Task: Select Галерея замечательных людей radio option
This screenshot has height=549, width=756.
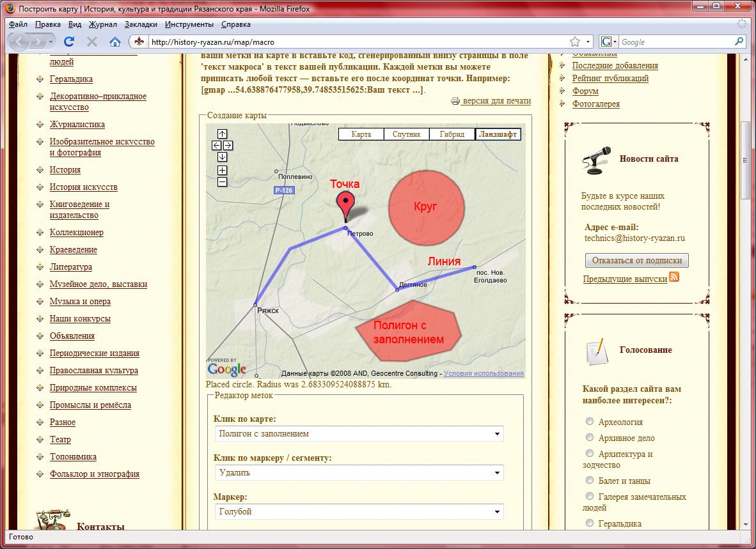Action: [589, 496]
